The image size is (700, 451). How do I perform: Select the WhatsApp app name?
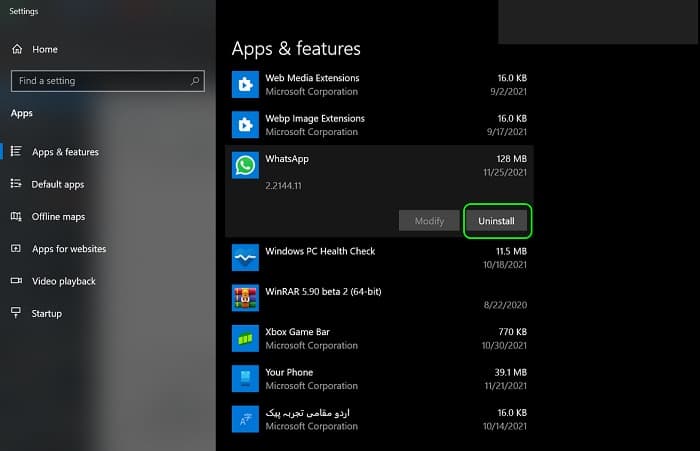click(287, 159)
